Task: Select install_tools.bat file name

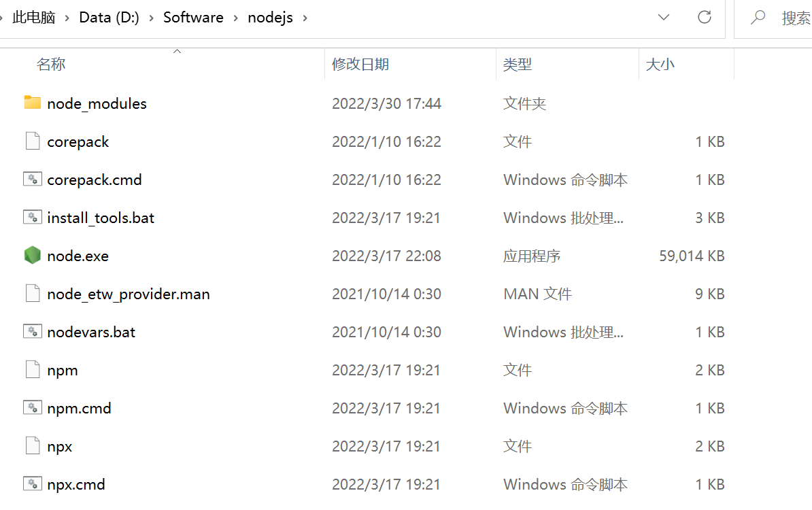Action: [101, 218]
